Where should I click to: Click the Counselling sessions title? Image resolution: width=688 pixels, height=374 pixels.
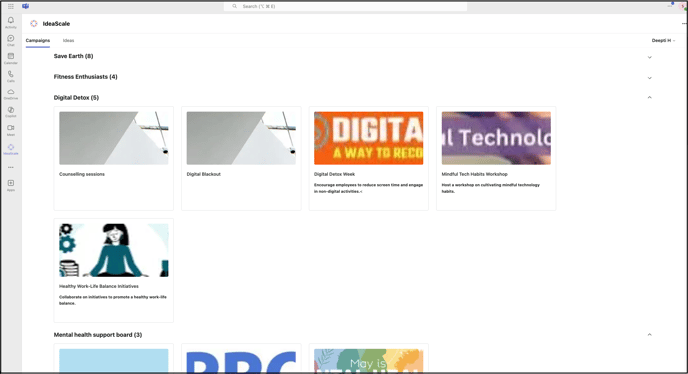[82, 174]
